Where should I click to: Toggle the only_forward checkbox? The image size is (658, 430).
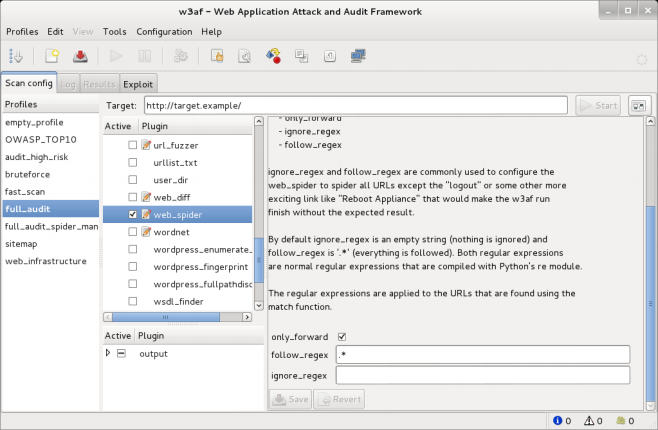[342, 337]
